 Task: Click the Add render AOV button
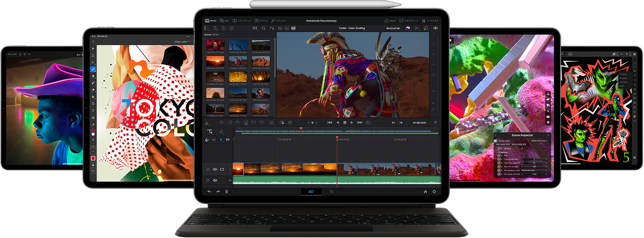(x=503, y=144)
